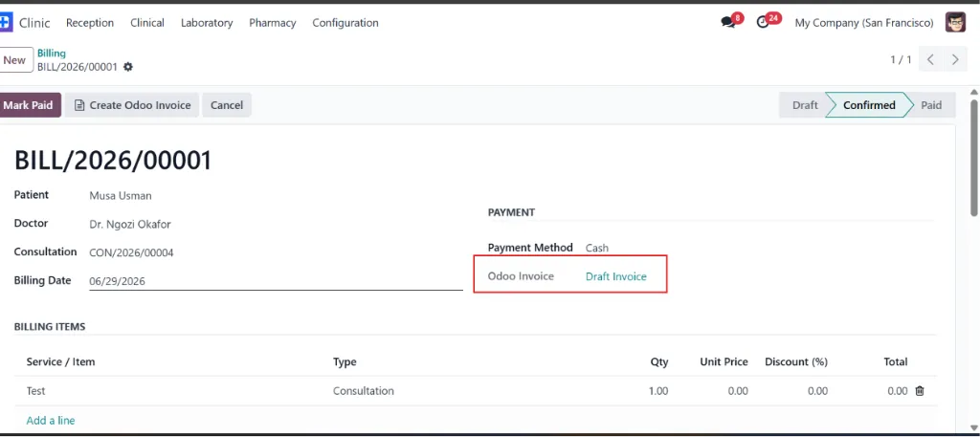The width and height of the screenshot is (980, 437).
Task: Follow the Billing breadcrumb link
Action: (52, 53)
